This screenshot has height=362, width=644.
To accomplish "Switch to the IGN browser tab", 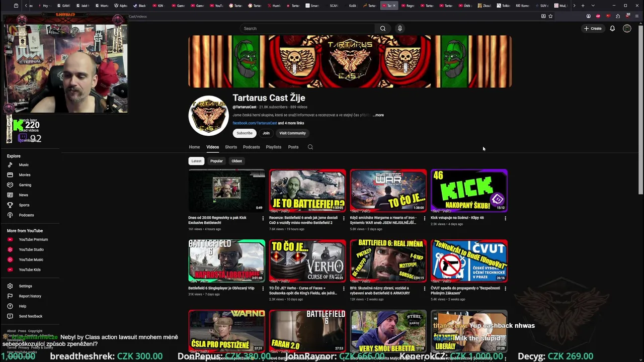I will 158,6.
